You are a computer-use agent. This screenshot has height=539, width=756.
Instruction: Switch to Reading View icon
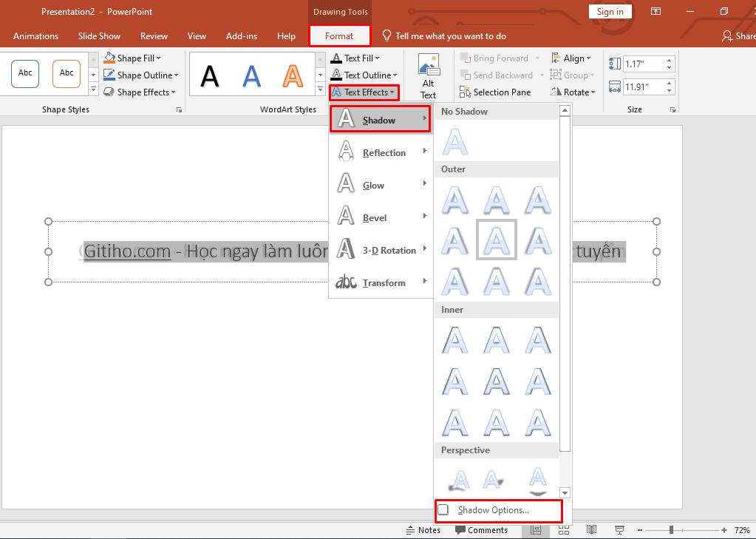pyautogui.click(x=591, y=530)
